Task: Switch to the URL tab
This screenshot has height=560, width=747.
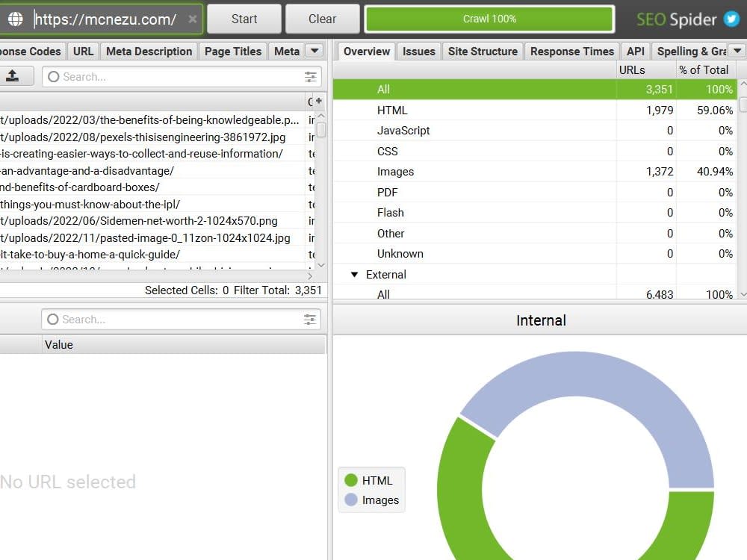Action: point(84,51)
